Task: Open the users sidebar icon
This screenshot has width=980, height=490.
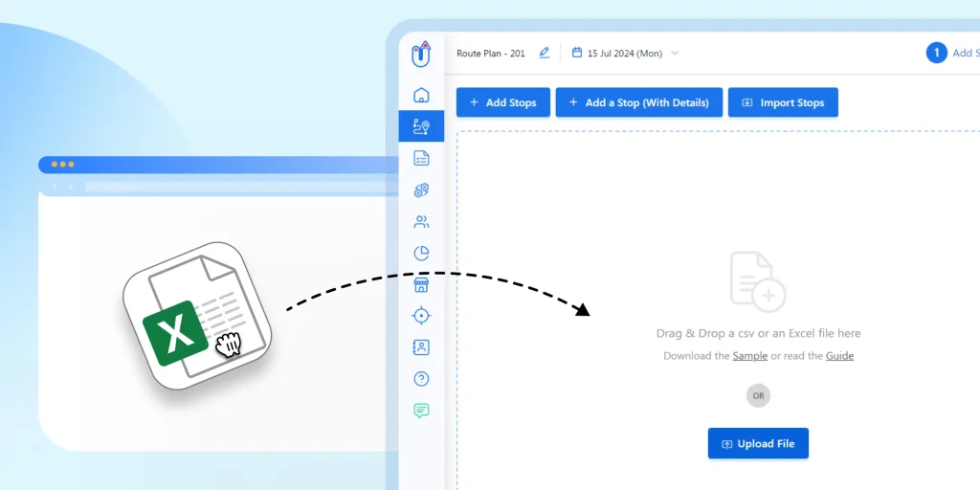Action: [x=421, y=221]
